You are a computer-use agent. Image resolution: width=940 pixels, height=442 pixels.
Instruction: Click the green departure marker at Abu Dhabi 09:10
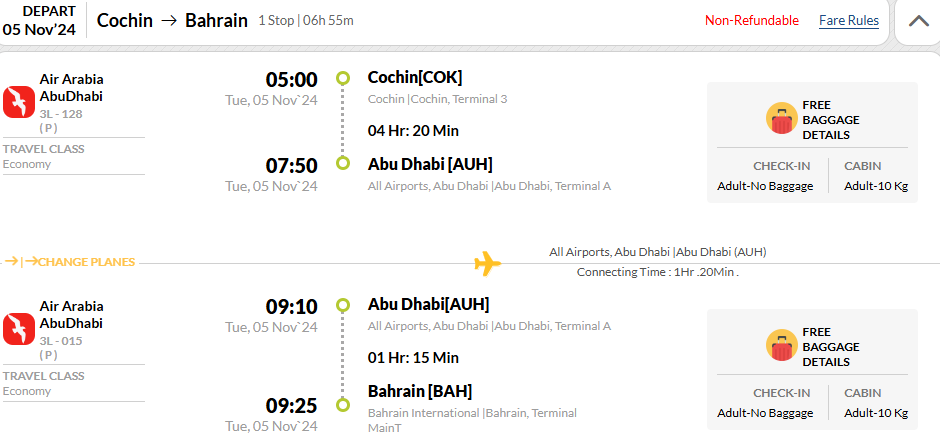pyautogui.click(x=343, y=305)
